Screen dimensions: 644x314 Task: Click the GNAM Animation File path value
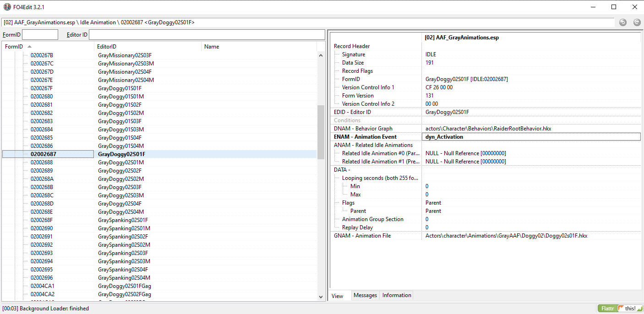click(x=506, y=236)
